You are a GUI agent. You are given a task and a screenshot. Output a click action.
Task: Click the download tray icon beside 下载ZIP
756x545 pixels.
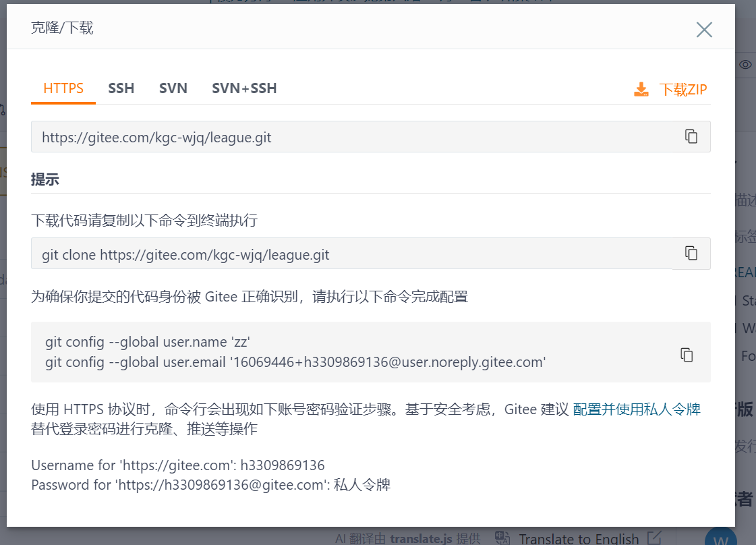[641, 89]
